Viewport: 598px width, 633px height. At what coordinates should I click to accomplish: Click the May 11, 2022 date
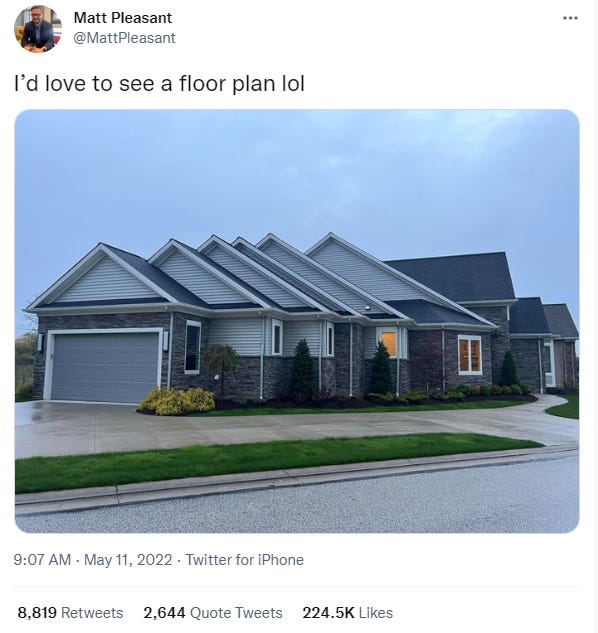[x=128, y=560]
